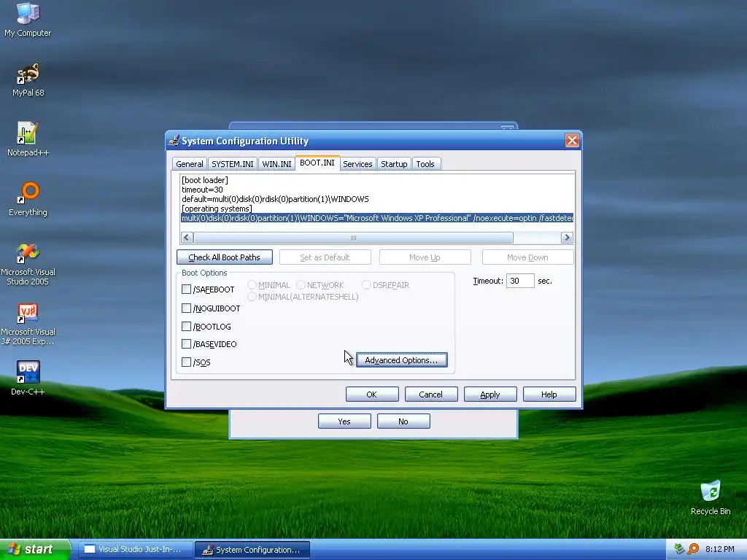The height and width of the screenshot is (560, 747).
Task: Switch to the Startup tab
Action: (394, 164)
